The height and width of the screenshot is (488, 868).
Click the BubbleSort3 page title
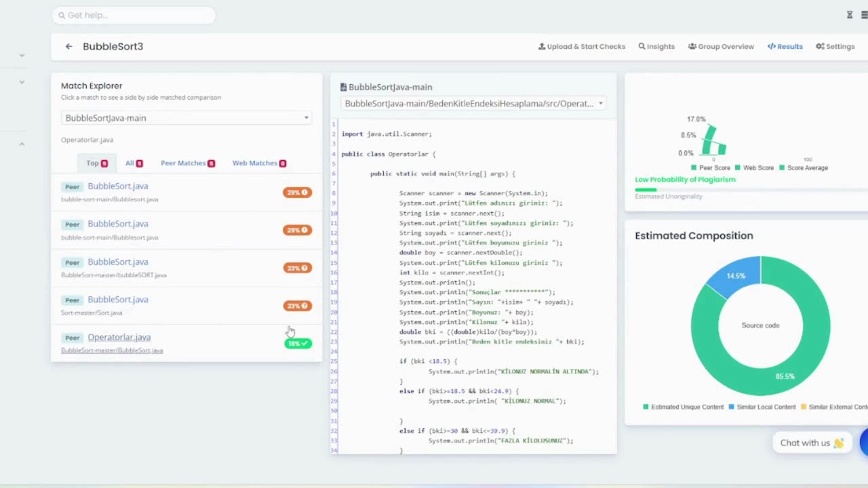pyautogui.click(x=113, y=47)
